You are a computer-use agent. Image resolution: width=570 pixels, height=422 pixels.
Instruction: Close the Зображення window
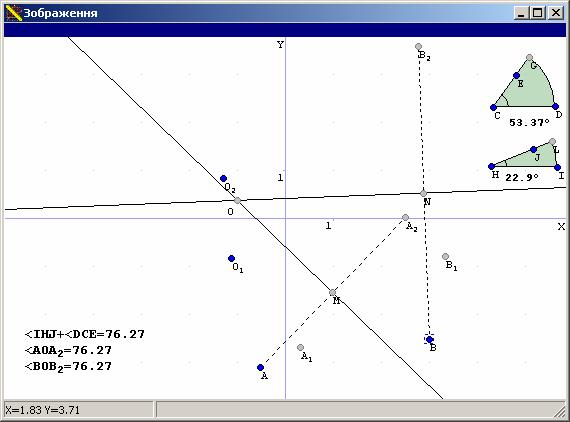(556, 13)
